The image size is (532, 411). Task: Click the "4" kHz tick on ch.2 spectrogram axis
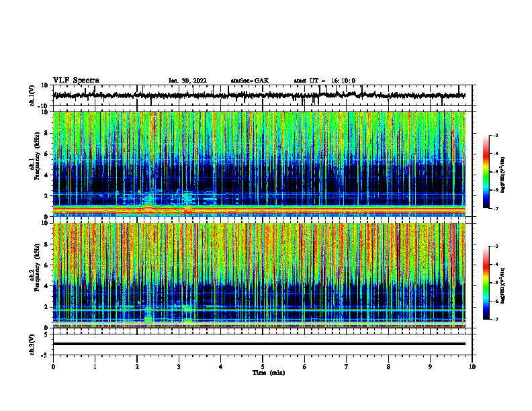46,286
